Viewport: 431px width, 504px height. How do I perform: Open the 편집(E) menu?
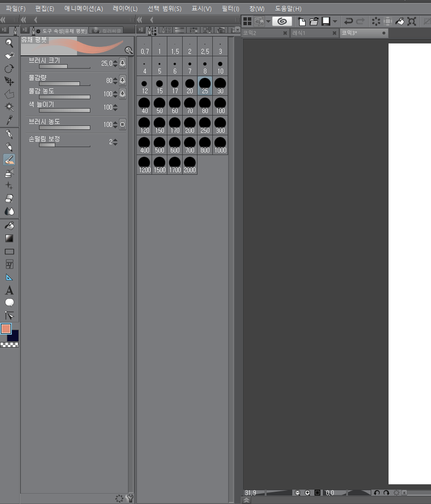(44, 9)
